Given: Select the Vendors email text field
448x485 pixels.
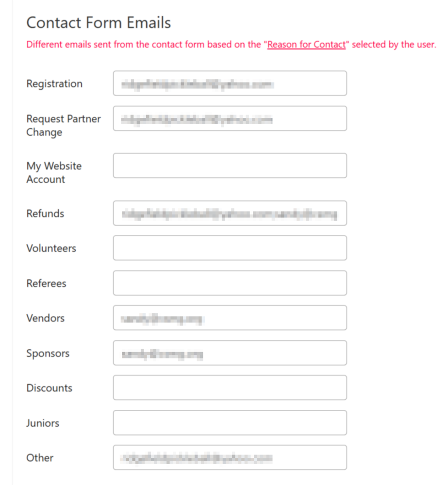Looking at the screenshot, I should (230, 318).
